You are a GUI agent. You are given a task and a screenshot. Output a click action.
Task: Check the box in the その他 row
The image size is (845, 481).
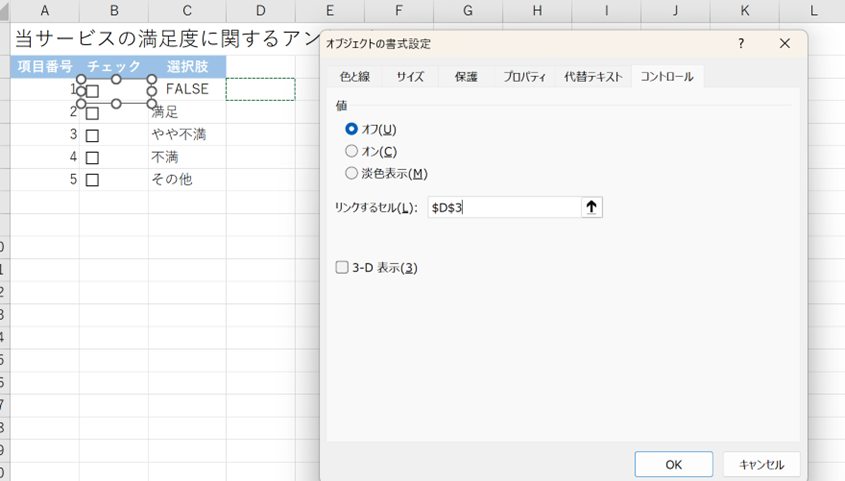pyautogui.click(x=92, y=180)
